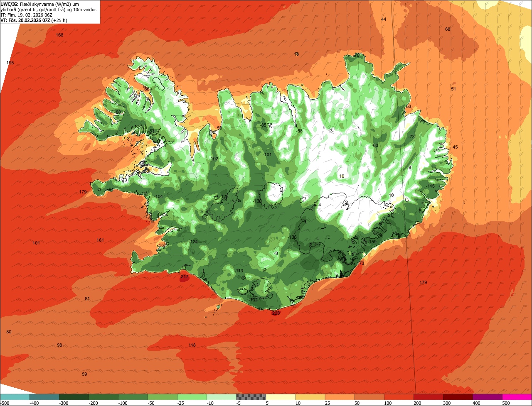Screen dimensions: 532x406
Task: Click the red 200 to 300 legend swatch
Action: point(428,397)
